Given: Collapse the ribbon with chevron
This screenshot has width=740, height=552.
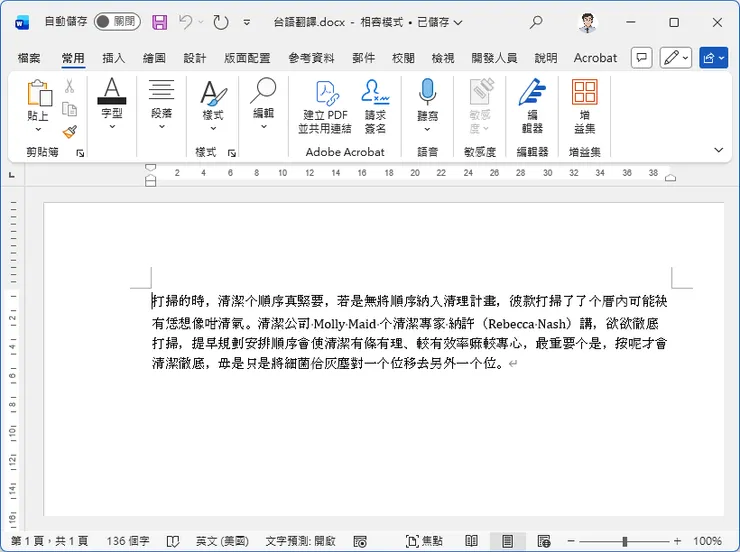Looking at the screenshot, I should pyautogui.click(x=718, y=150).
